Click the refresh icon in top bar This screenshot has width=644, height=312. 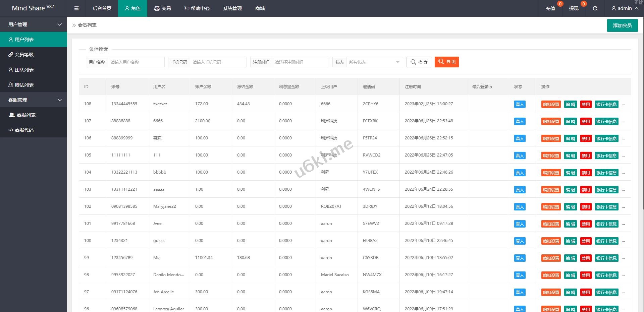coord(595,8)
